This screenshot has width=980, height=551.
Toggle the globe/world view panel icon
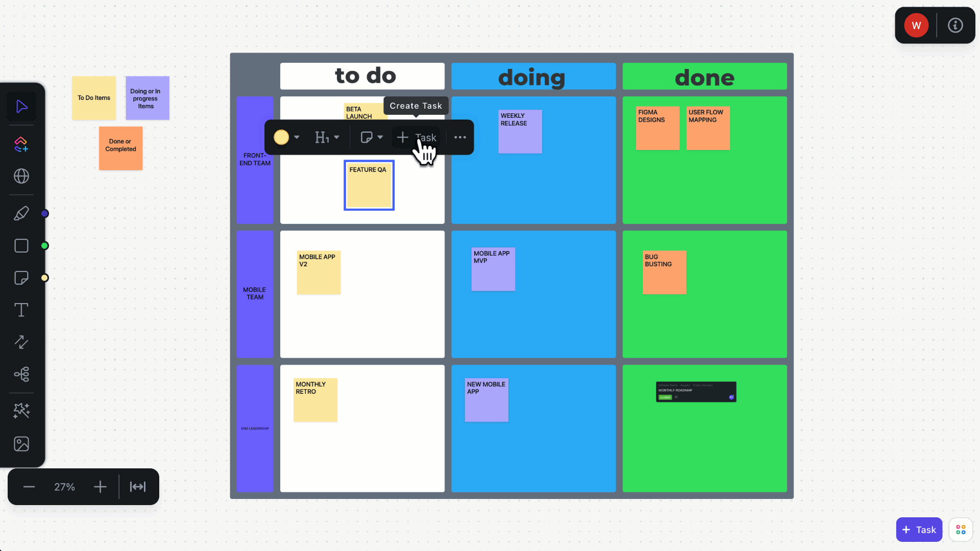point(21,176)
